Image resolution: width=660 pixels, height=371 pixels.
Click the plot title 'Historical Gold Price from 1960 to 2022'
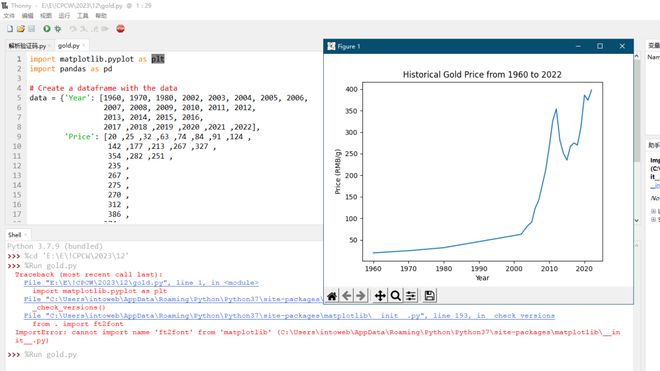pos(482,75)
